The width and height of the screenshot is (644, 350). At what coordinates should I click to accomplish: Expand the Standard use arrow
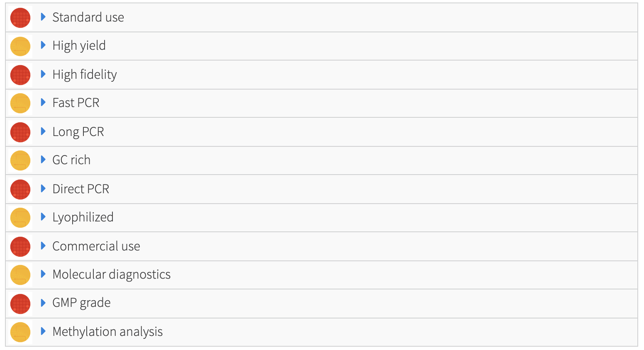pyautogui.click(x=43, y=17)
